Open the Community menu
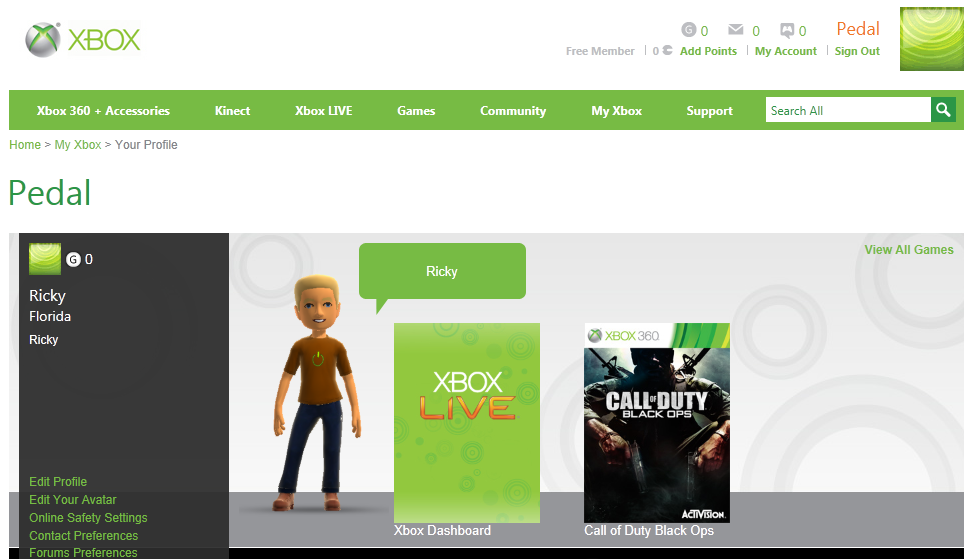Screen dimensions: 974x559 click(x=513, y=111)
